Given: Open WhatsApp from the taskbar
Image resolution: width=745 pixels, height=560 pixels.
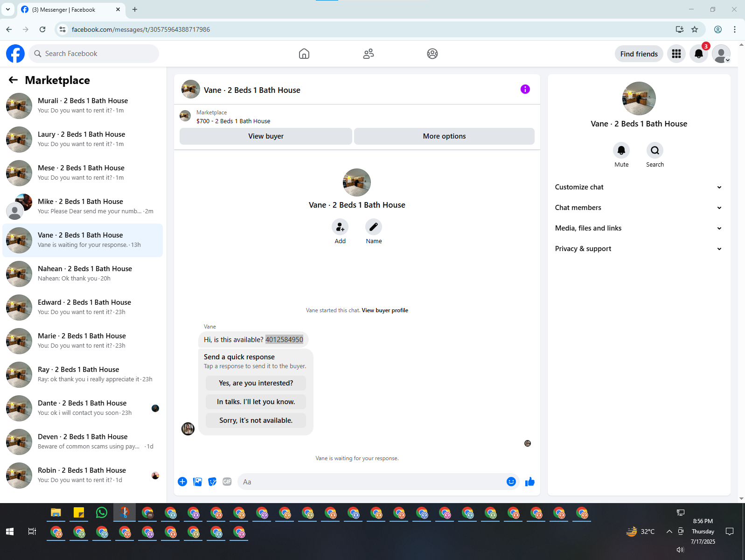Looking at the screenshot, I should pos(101,512).
